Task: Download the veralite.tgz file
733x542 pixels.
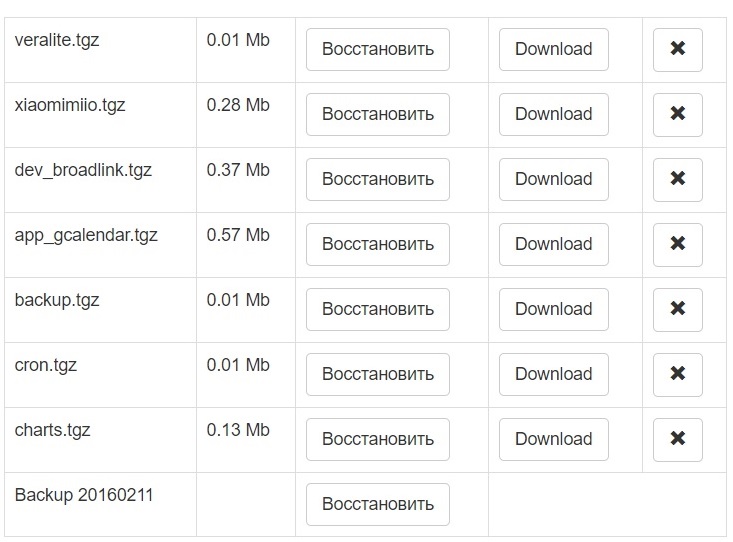Action: pyautogui.click(x=553, y=49)
